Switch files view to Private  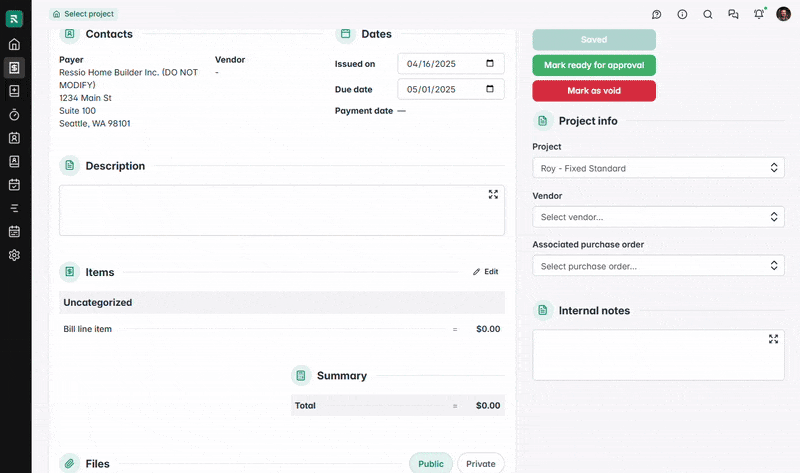coord(480,463)
